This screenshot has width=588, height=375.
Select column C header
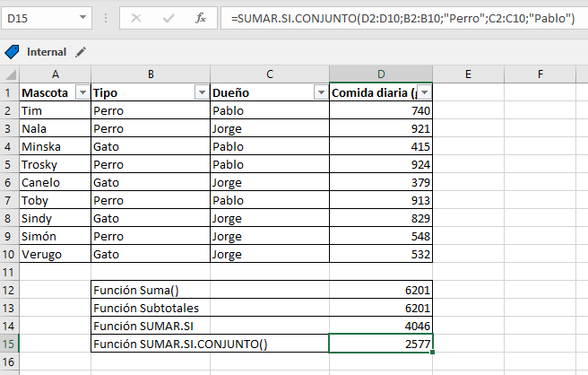tap(270, 74)
